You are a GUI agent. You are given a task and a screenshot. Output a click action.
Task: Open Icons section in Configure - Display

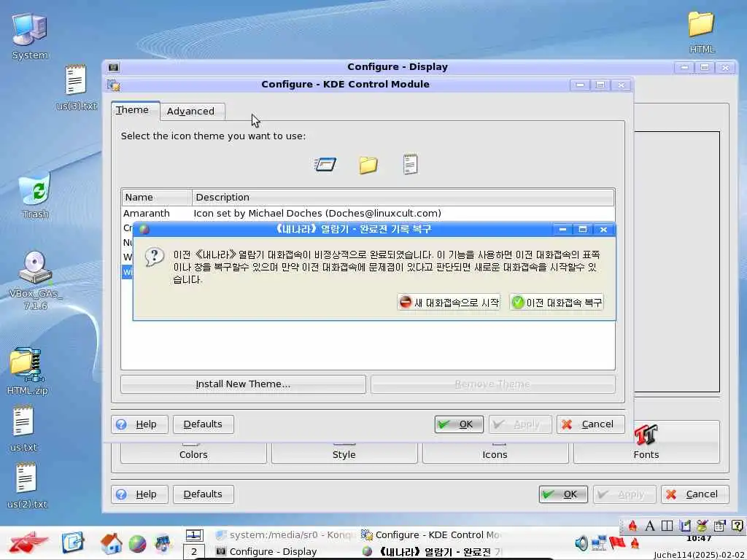tap(495, 453)
